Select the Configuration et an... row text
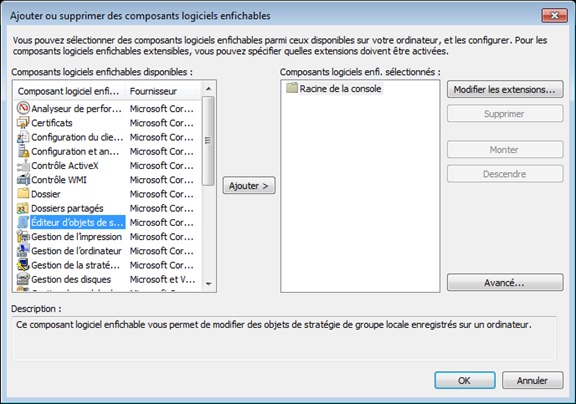Viewport: 576px width, 404px height. pyautogui.click(x=75, y=151)
